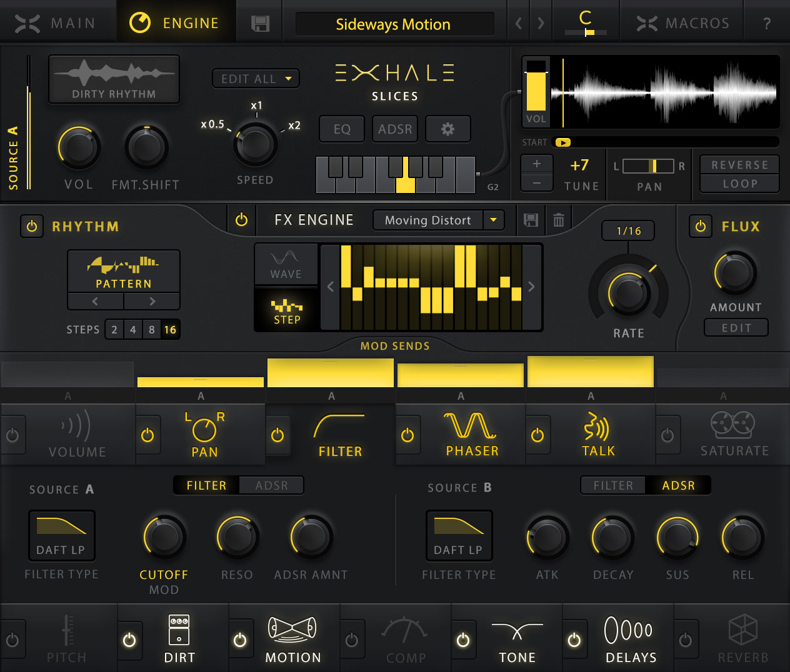Toggle the PHASER mod send power
Screen dimensions: 790x672
tap(408, 435)
